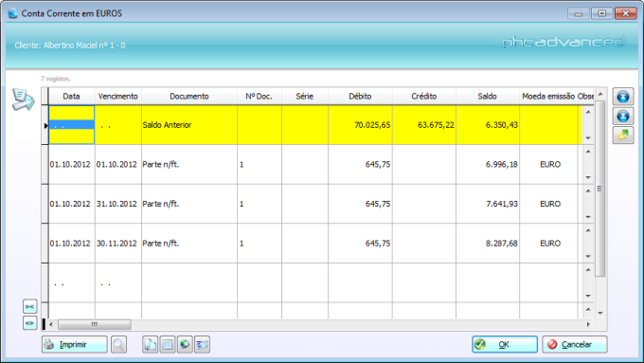Viewport: 644px width, 363px height.
Task: Click down arrow in row with saldo 8.287,68
Action: (588, 257)
